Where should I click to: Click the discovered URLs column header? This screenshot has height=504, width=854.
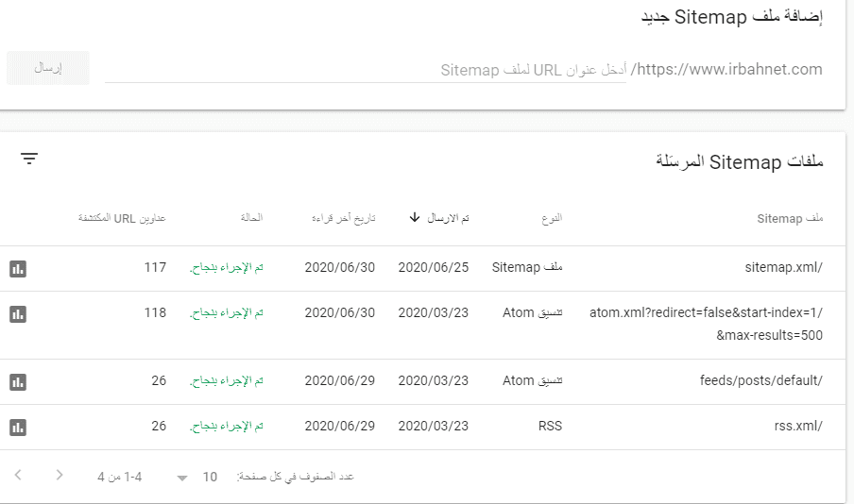click(x=122, y=218)
